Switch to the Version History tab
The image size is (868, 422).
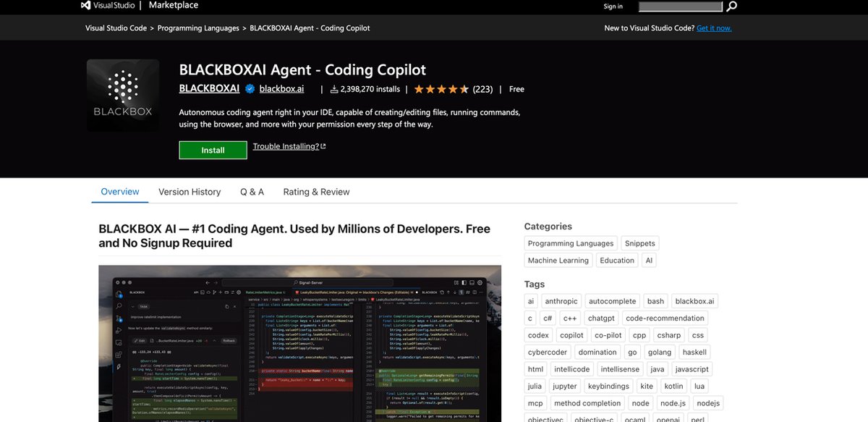189,192
